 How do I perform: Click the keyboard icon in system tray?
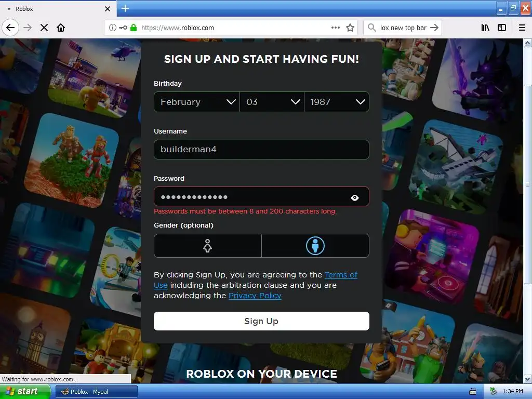[x=473, y=392]
